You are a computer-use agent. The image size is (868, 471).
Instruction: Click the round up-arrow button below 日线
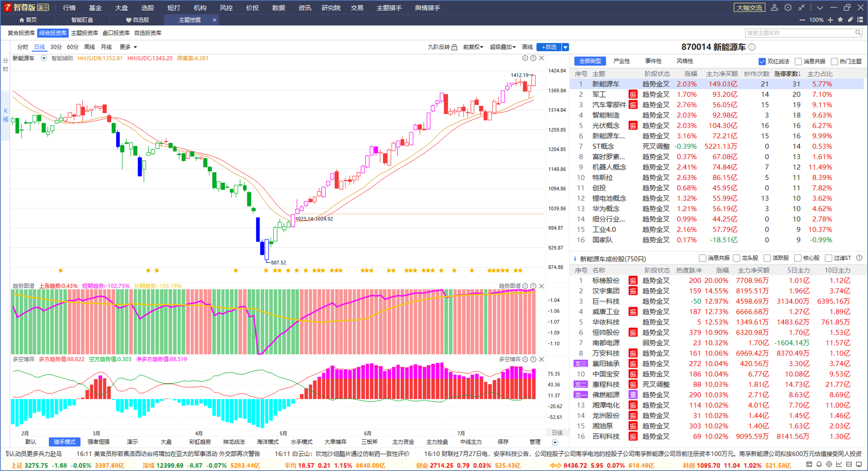tap(555, 442)
